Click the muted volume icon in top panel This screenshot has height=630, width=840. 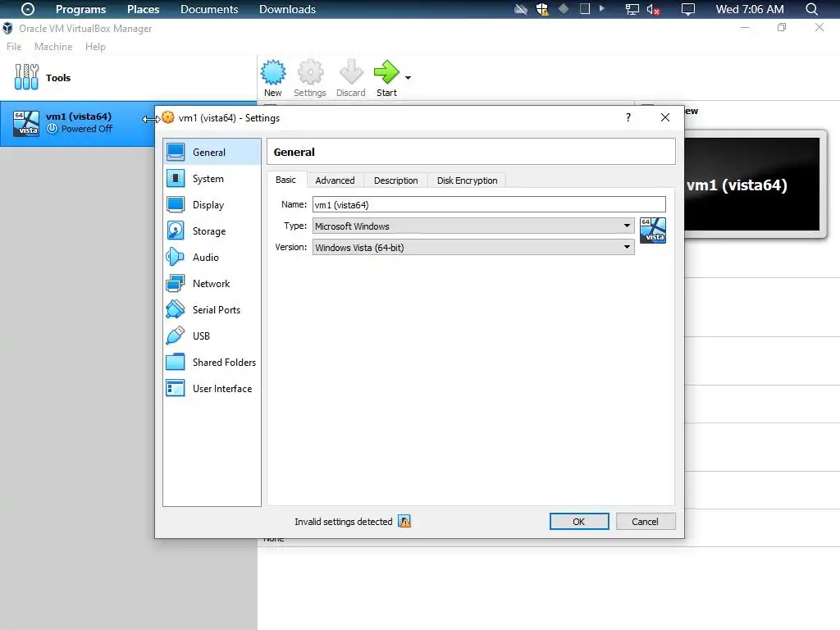point(653,9)
